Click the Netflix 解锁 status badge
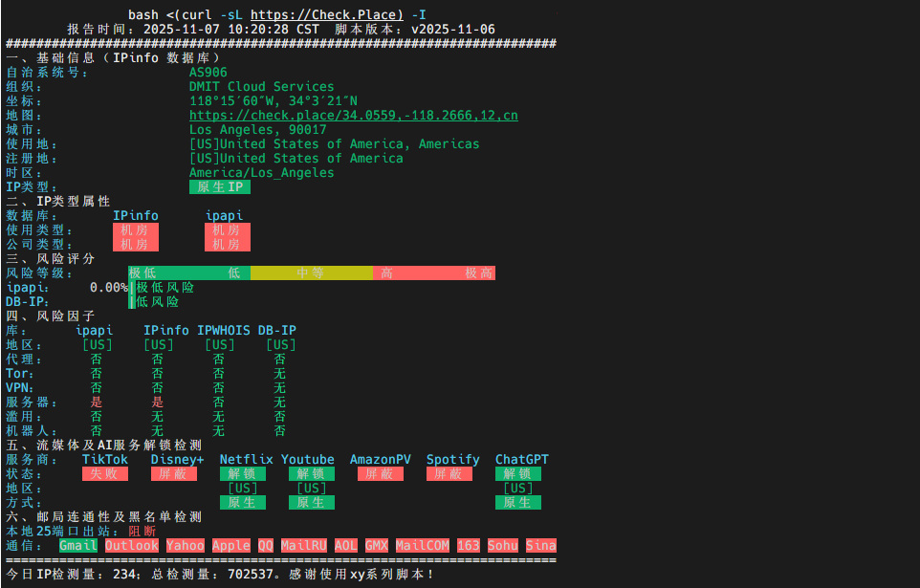Screen dimensions: 920x588 (243, 474)
